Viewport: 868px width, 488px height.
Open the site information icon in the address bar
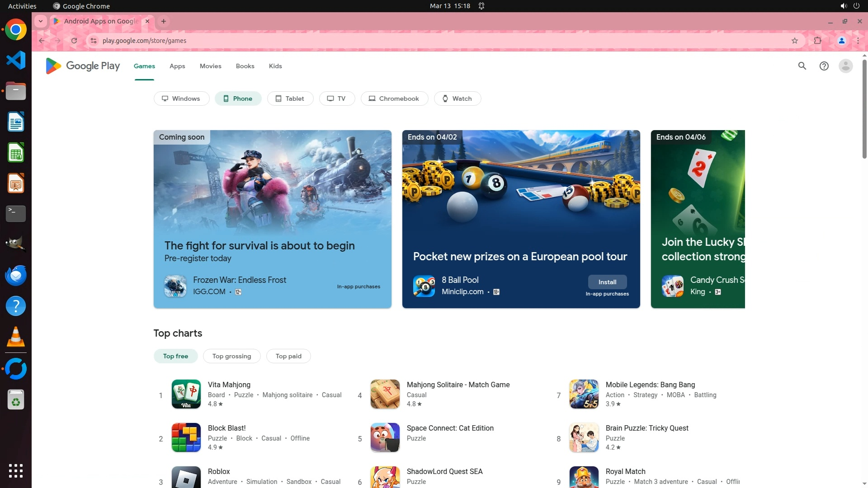pyautogui.click(x=93, y=41)
